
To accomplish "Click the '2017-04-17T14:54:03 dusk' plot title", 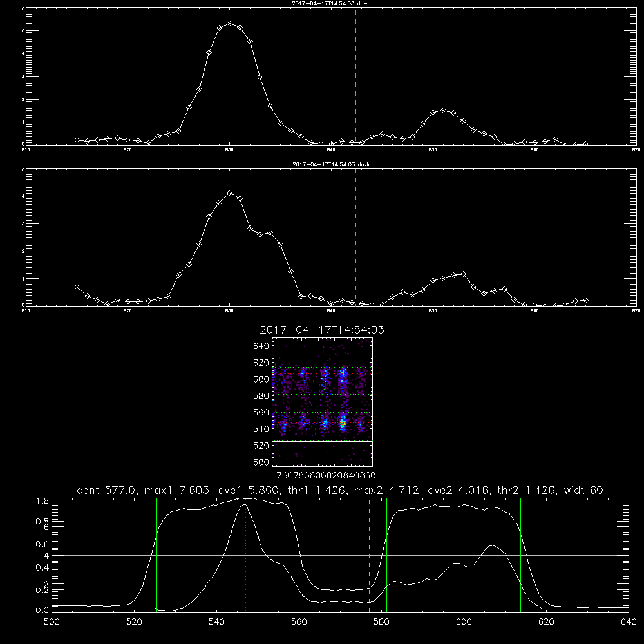I will point(331,164).
